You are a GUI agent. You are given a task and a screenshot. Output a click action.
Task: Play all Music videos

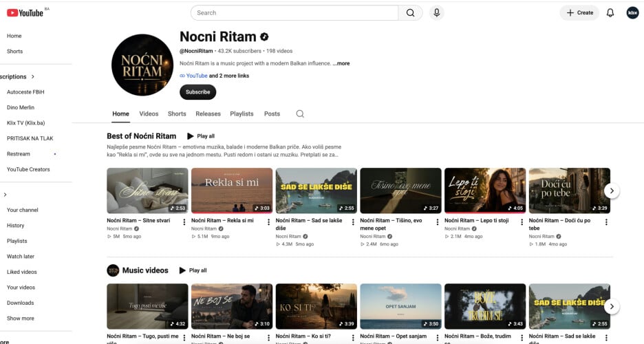click(x=193, y=270)
